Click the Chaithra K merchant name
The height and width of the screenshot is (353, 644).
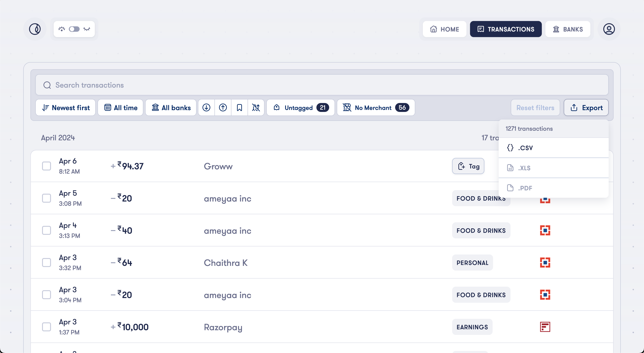[226, 263]
